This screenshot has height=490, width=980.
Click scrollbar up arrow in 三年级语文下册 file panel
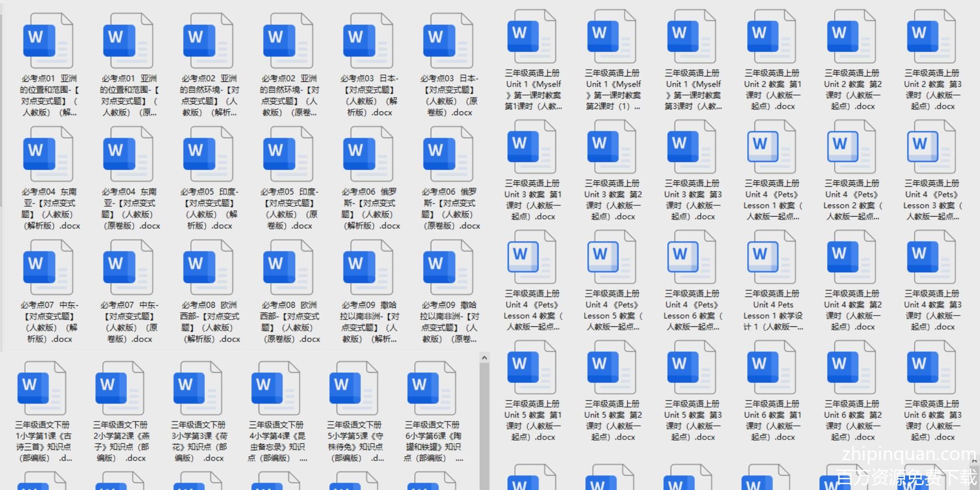(x=484, y=358)
